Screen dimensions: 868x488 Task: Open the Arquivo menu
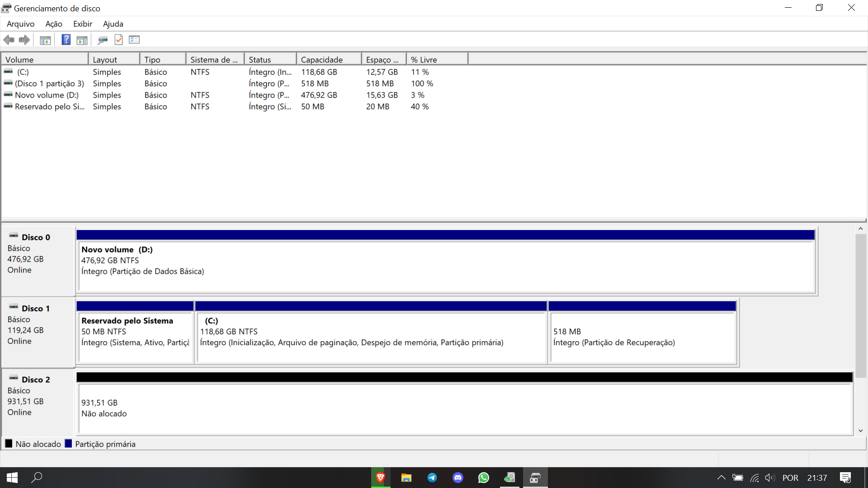tap(20, 24)
